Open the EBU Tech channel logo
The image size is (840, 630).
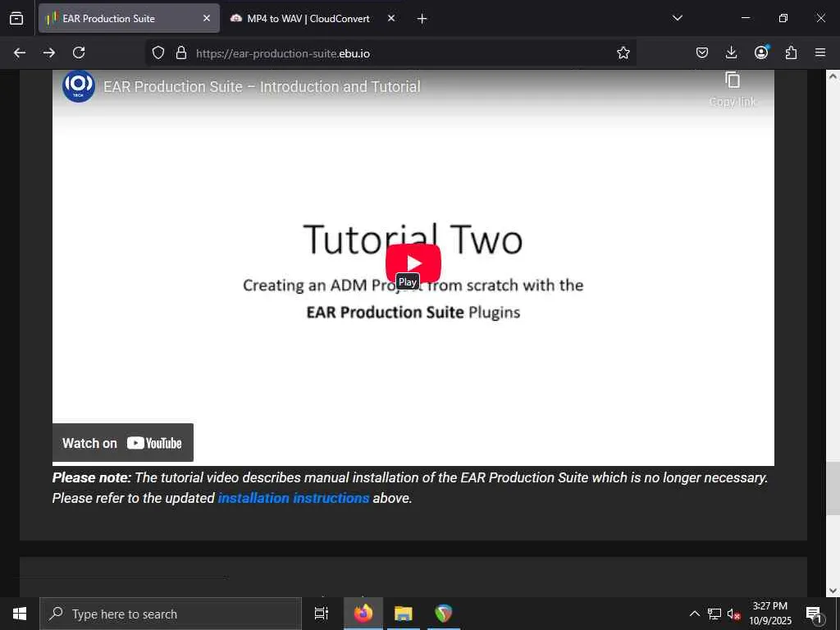click(79, 85)
